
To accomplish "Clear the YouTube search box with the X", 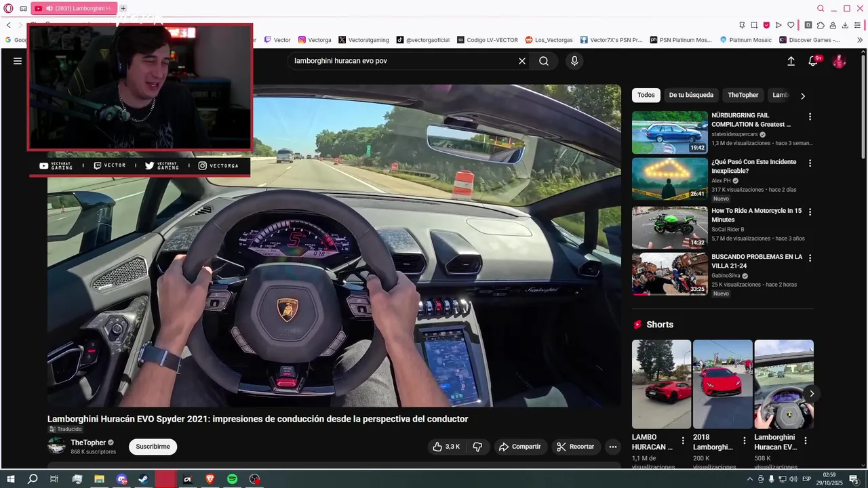I will tap(522, 61).
